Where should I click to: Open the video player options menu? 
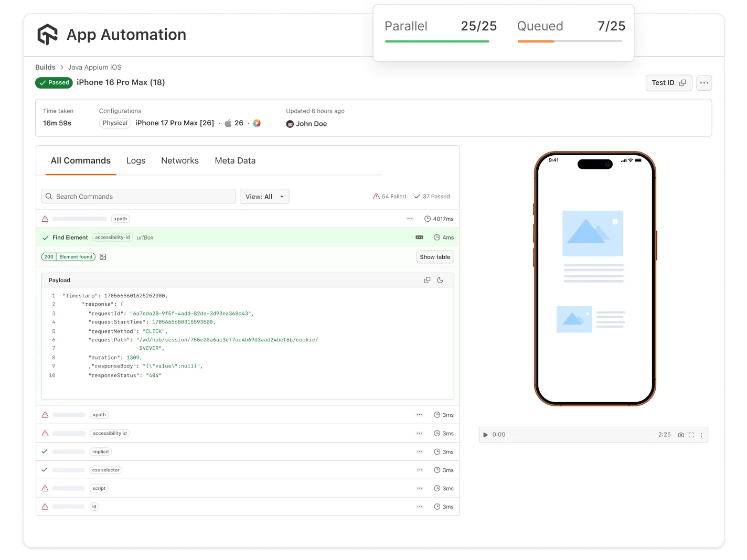(x=701, y=435)
